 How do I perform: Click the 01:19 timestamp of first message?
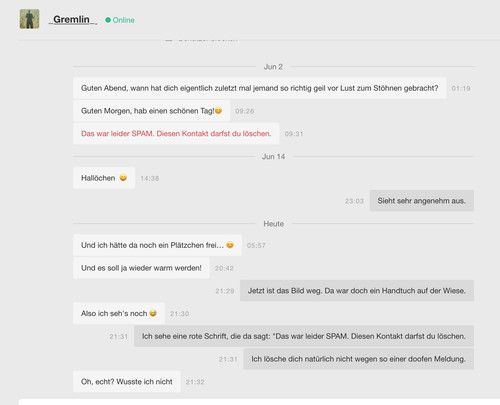pyautogui.click(x=461, y=88)
